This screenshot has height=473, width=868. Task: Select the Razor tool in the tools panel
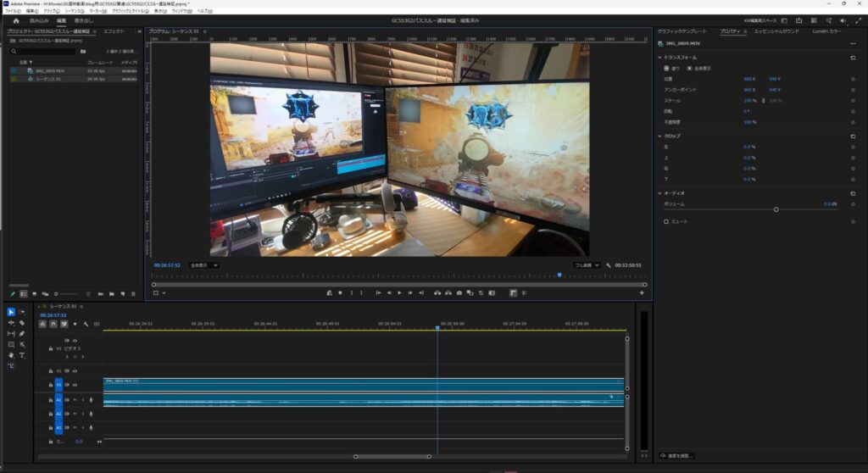(22, 323)
